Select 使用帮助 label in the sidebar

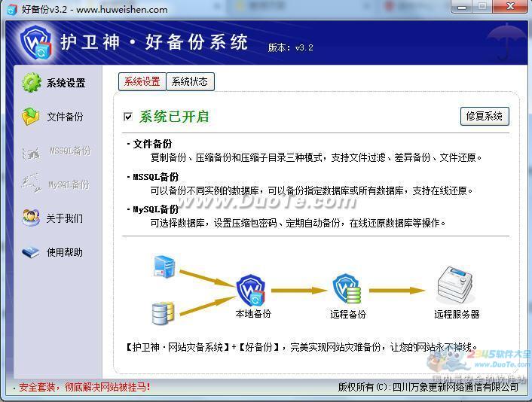[65, 252]
